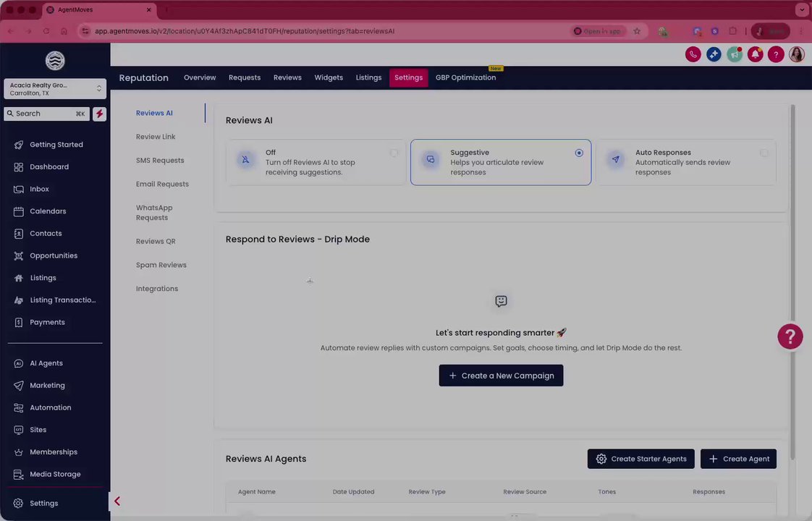This screenshot has height=521, width=812.
Task: Click the Review Source column header
Action: (525, 492)
